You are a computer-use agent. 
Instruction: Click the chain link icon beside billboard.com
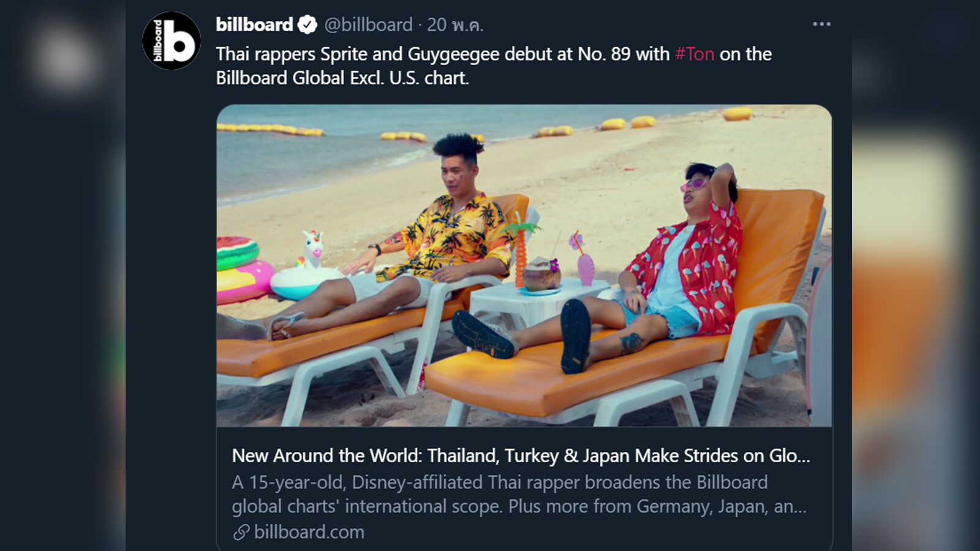click(x=241, y=532)
